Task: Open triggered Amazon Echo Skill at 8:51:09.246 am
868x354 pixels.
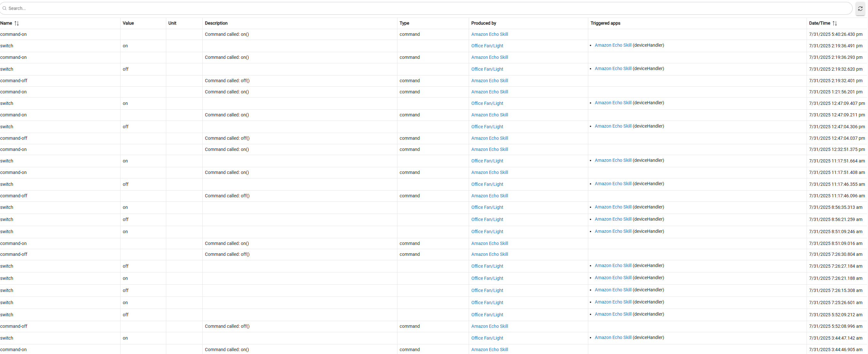Action: 613,231
